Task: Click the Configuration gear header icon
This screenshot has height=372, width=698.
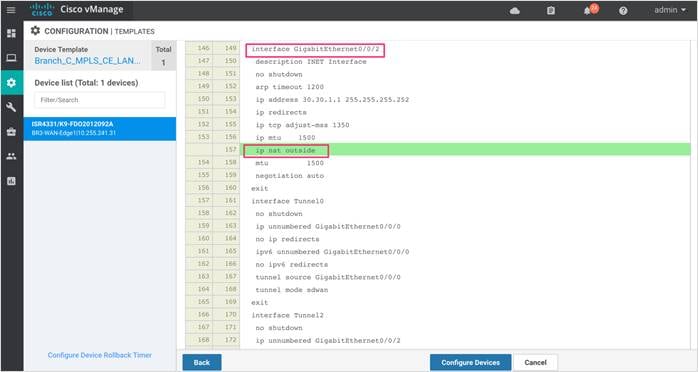Action: pos(35,31)
